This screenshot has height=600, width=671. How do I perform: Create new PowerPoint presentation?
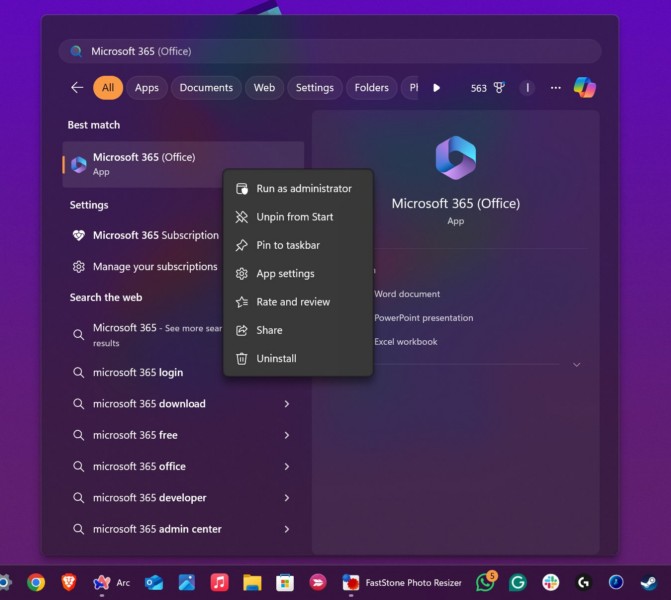[423, 318]
